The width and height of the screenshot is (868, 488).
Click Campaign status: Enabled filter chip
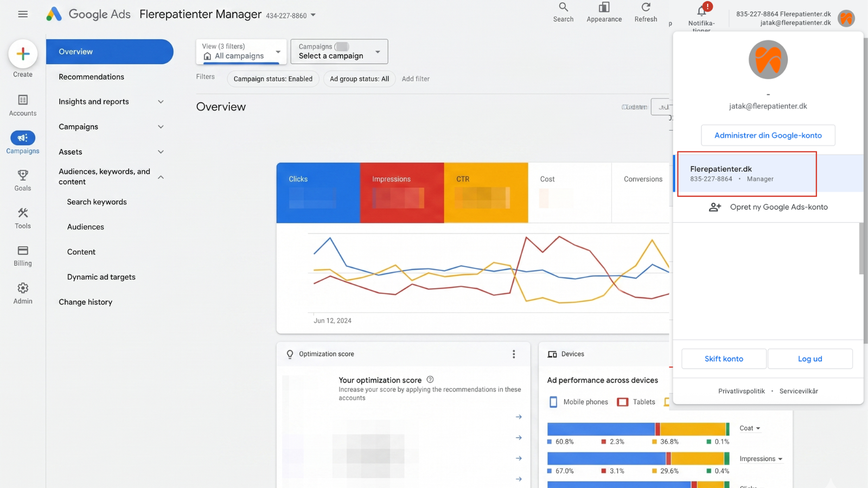pyautogui.click(x=273, y=79)
